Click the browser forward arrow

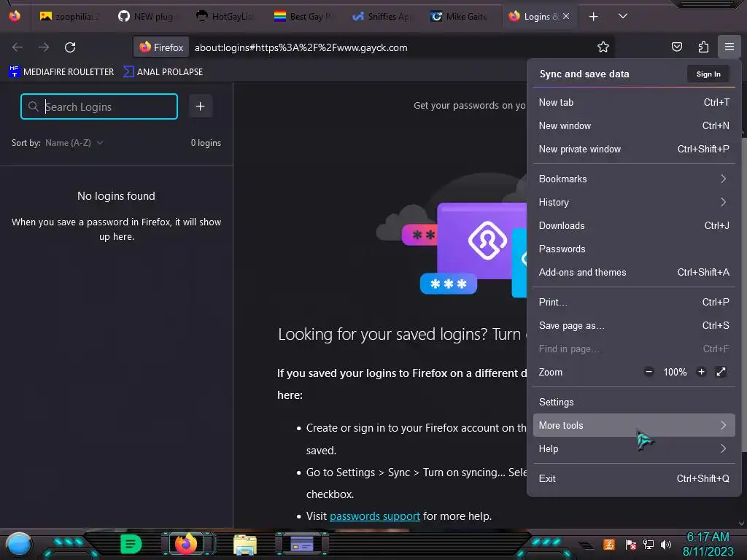point(44,47)
